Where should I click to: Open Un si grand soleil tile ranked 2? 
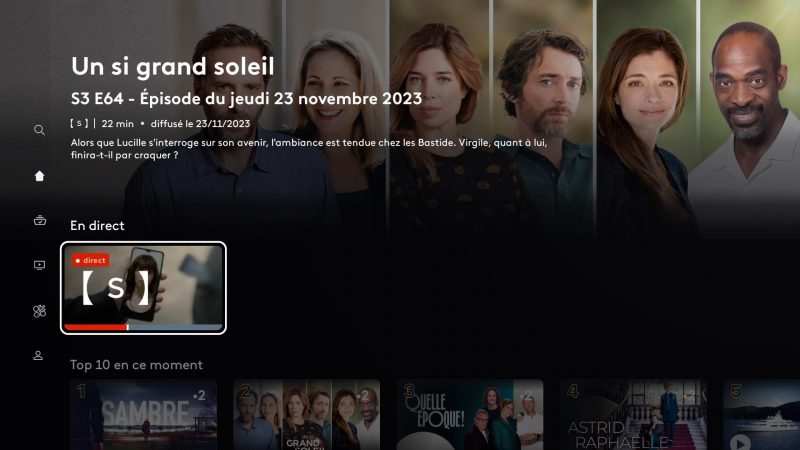coord(307,414)
